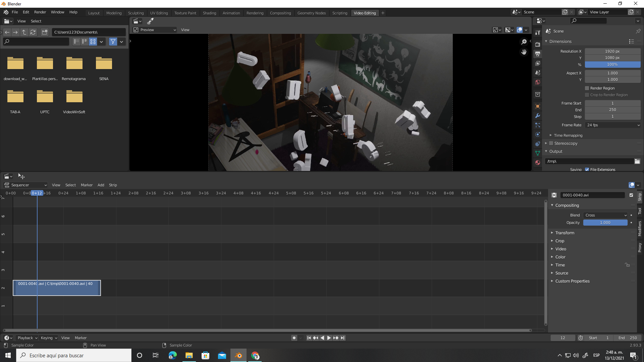Click the refresh file list icon
The image size is (644, 362).
(x=33, y=32)
